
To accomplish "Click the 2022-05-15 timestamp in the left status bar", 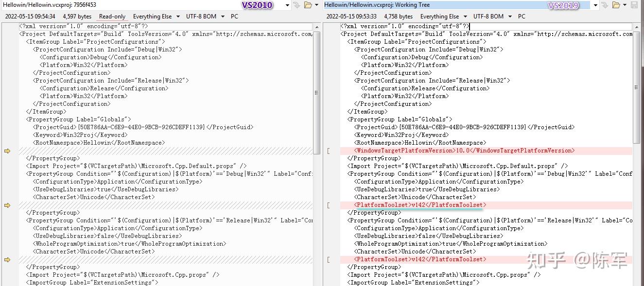I will click(x=30, y=16).
